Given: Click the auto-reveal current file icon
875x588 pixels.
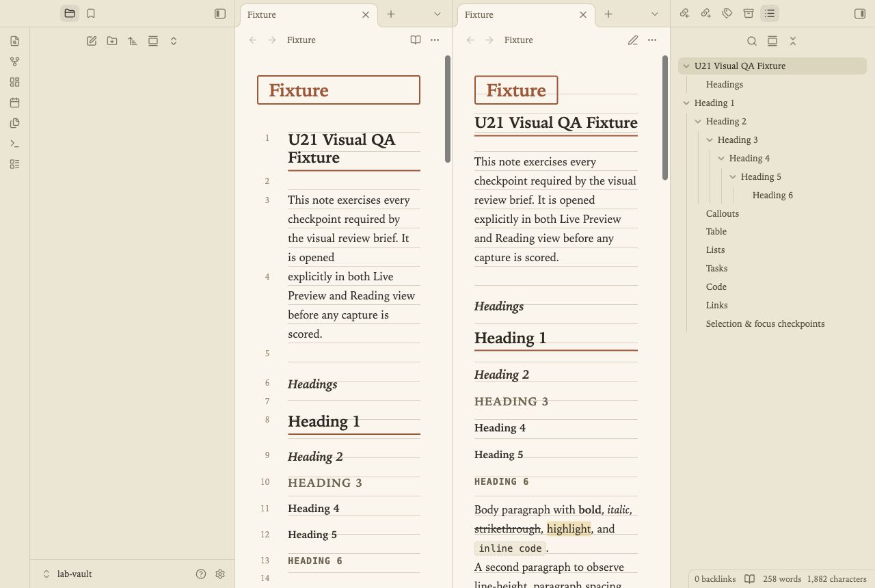Looking at the screenshot, I should coord(153,41).
